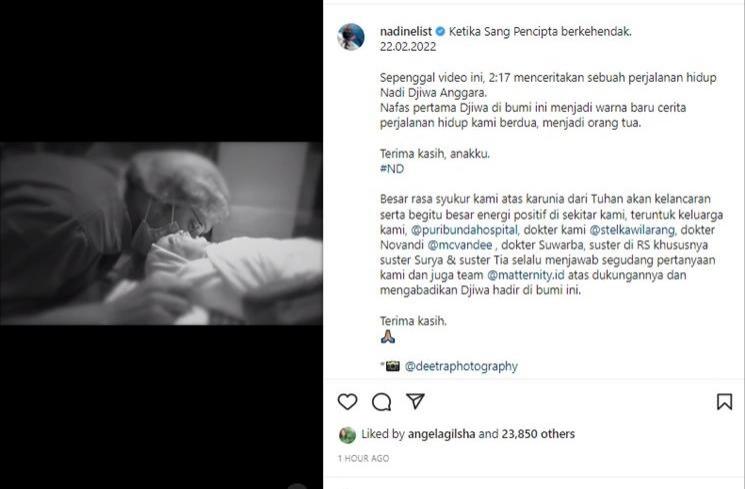Open the @matternity.id mention

tap(526, 275)
